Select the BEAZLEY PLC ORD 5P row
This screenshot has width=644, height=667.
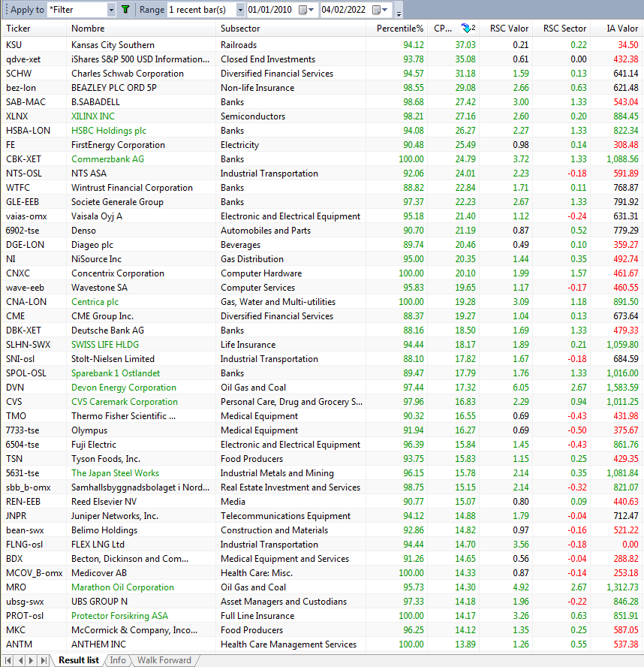(322, 88)
